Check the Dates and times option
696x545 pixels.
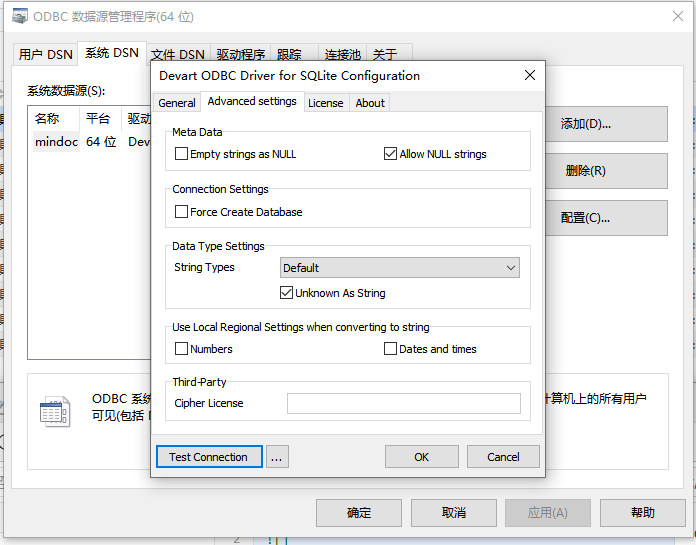coord(391,349)
